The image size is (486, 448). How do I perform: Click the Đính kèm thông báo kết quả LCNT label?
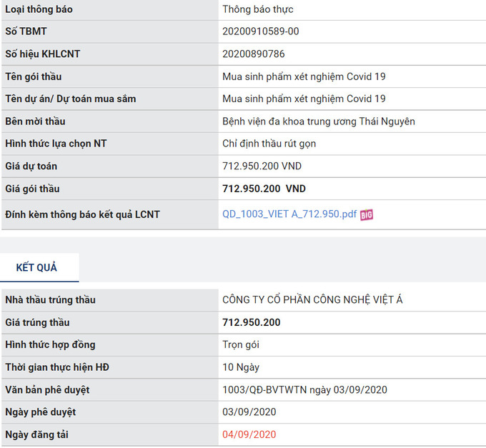(x=82, y=214)
